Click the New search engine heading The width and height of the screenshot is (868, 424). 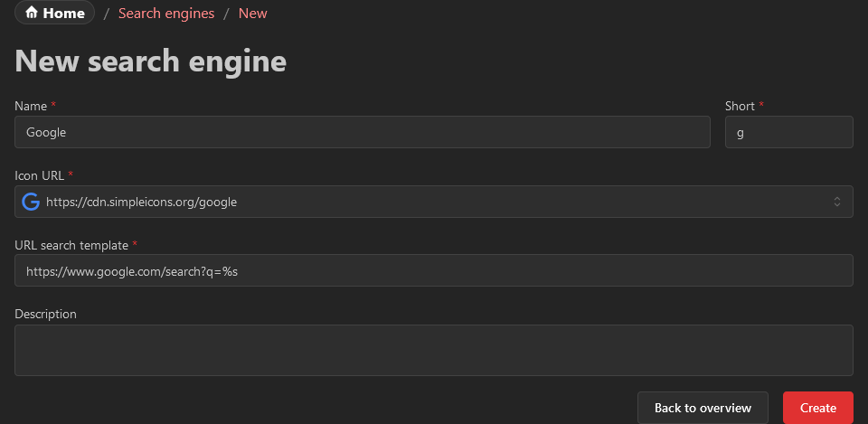tap(150, 61)
